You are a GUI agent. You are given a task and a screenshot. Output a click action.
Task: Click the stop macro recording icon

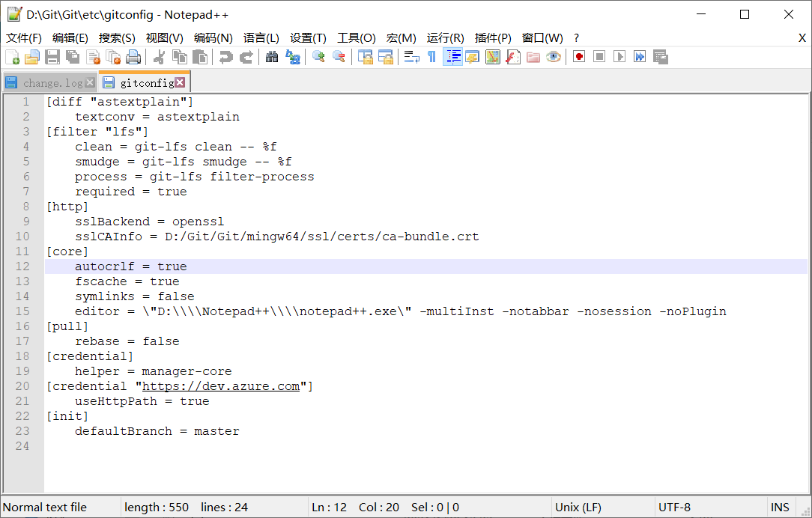599,57
